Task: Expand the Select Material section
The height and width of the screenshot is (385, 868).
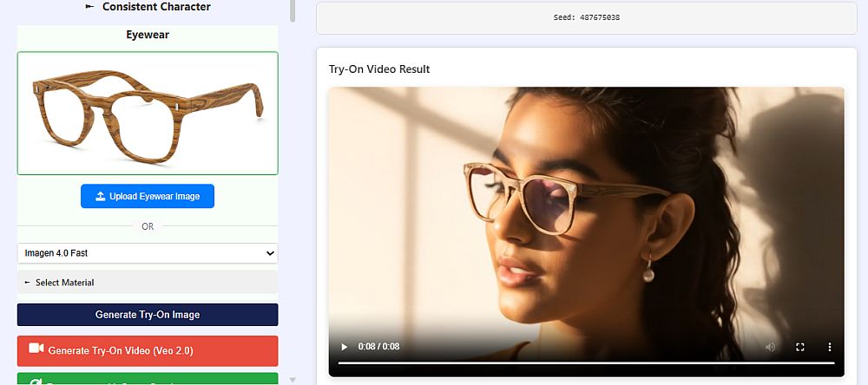Action: [x=148, y=282]
